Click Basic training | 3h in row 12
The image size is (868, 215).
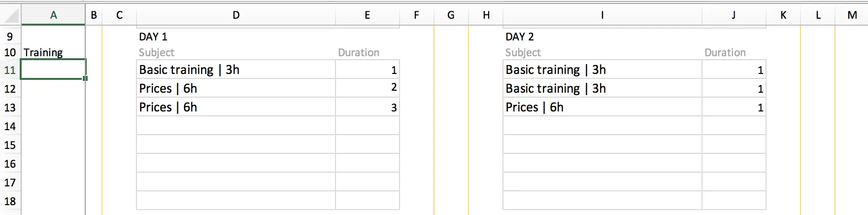[556, 89]
